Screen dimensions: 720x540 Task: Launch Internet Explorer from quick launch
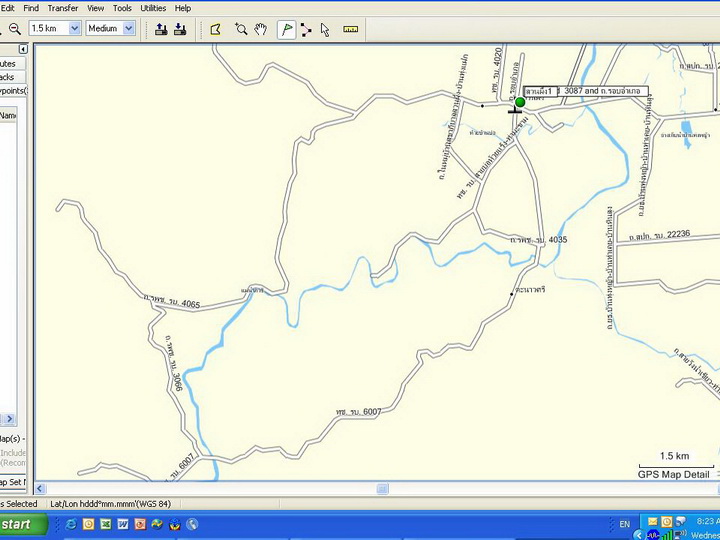coord(71,524)
